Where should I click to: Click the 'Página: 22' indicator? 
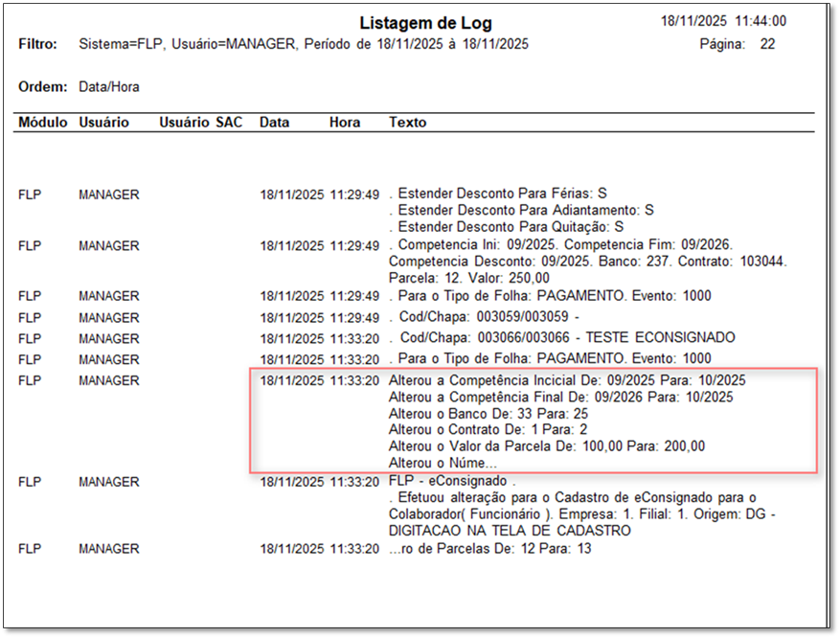coord(738,44)
